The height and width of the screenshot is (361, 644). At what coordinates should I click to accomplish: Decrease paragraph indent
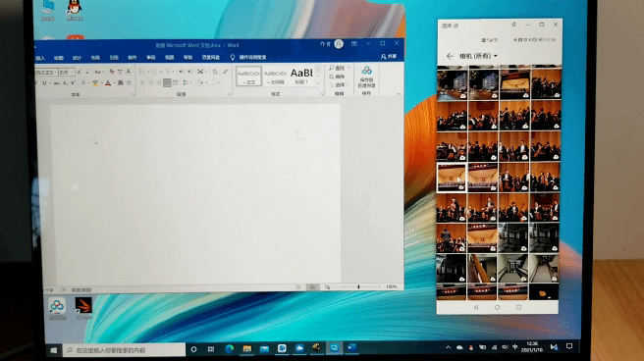(x=181, y=72)
